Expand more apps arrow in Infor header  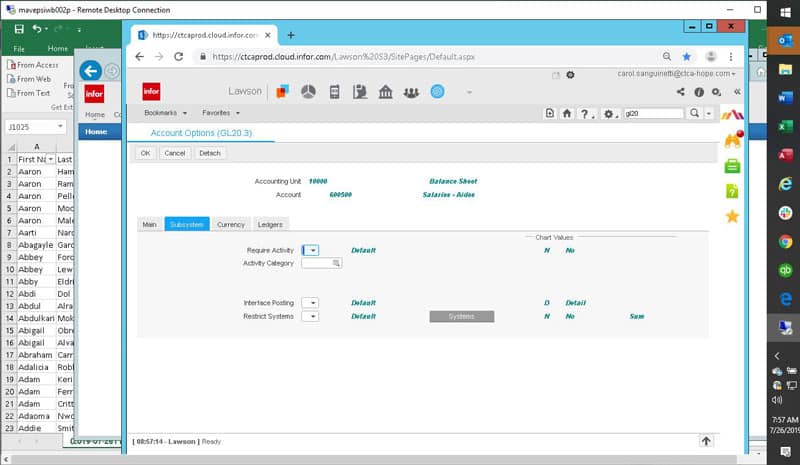pyautogui.click(x=469, y=92)
